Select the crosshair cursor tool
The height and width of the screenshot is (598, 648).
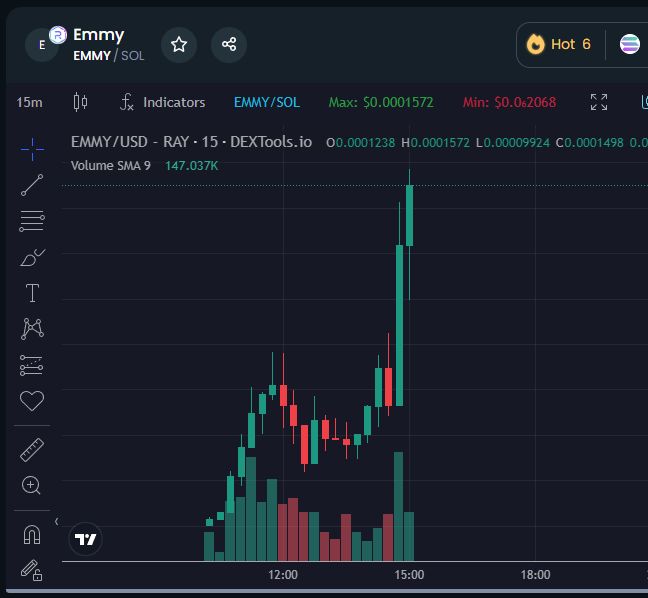click(x=32, y=149)
